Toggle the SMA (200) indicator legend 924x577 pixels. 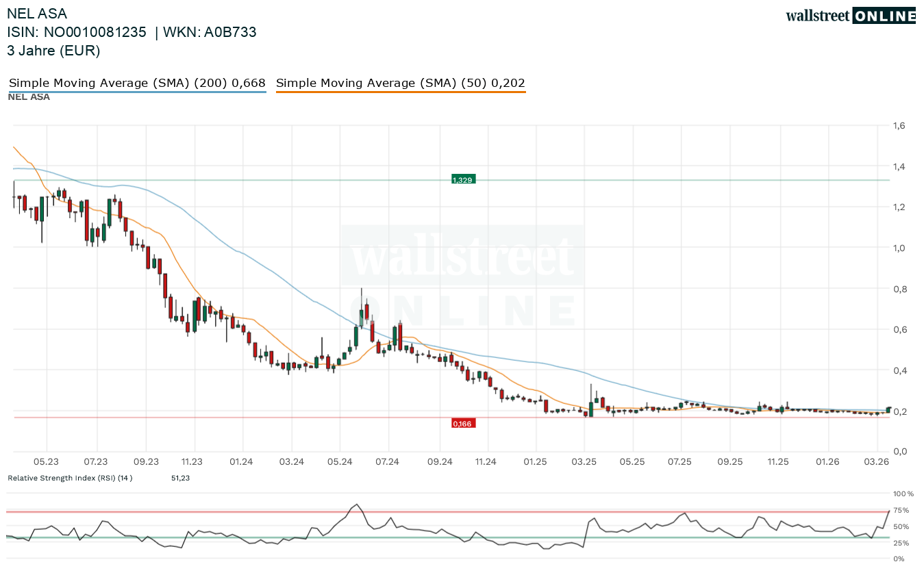(x=136, y=82)
